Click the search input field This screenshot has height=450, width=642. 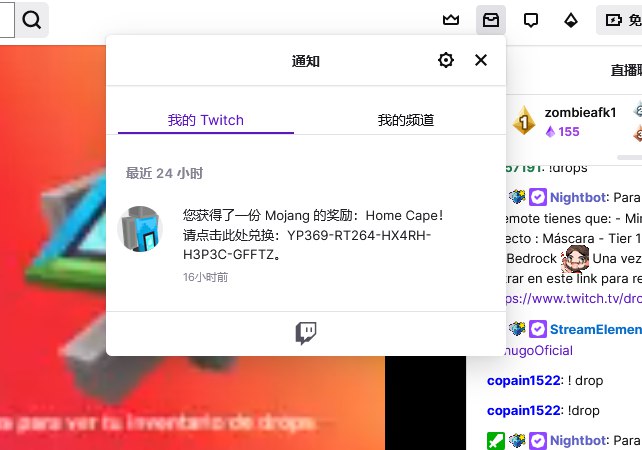coord(6,20)
